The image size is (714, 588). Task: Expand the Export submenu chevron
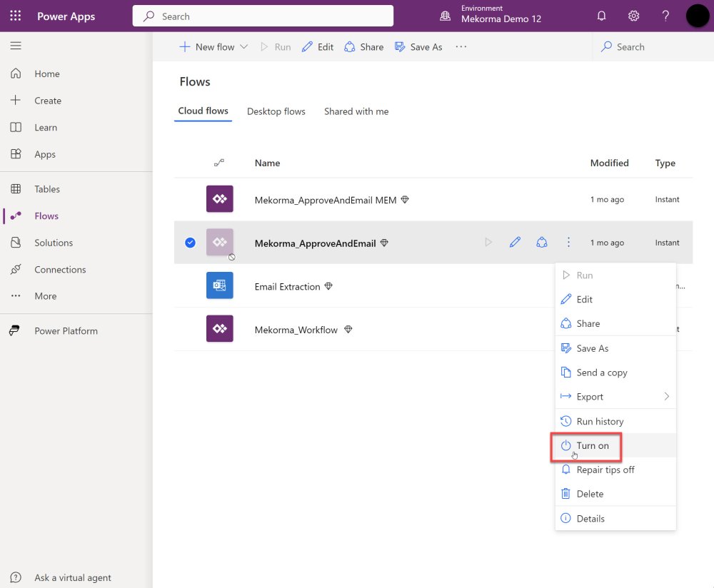pyautogui.click(x=667, y=396)
